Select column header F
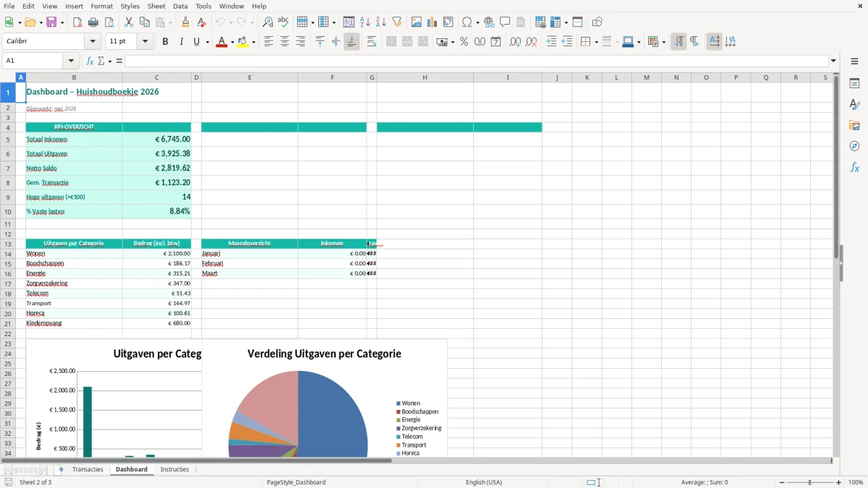 coord(332,77)
